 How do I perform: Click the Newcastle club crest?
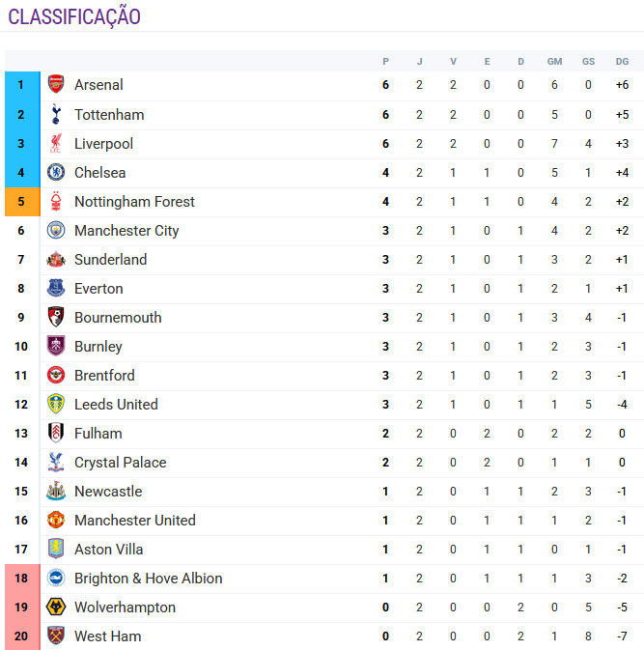[56, 492]
